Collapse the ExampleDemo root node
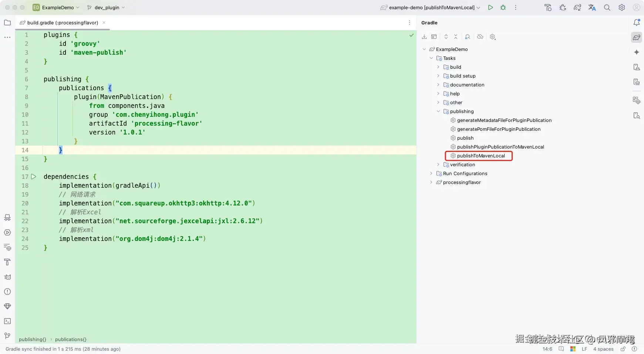644x354 pixels. [x=424, y=49]
